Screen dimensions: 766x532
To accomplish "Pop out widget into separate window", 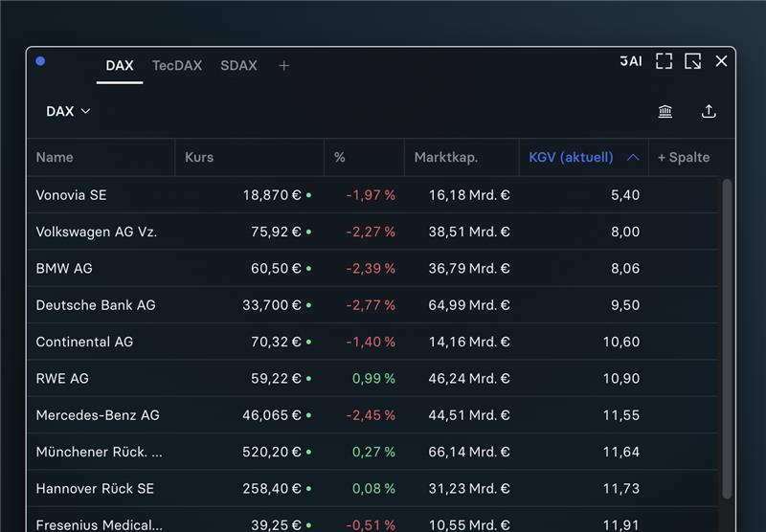I will [x=692, y=61].
